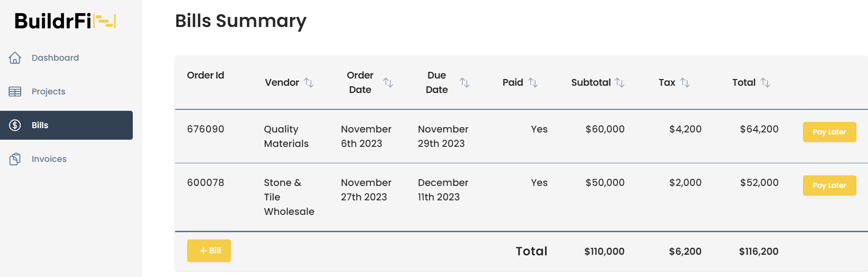This screenshot has width=868, height=277.
Task: Sort the table by Vendor arrows
Action: 309,83
